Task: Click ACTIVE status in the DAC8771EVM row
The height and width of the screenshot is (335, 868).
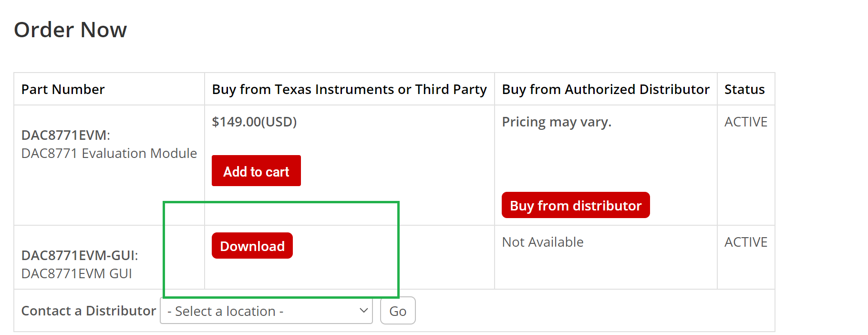Action: [745, 122]
